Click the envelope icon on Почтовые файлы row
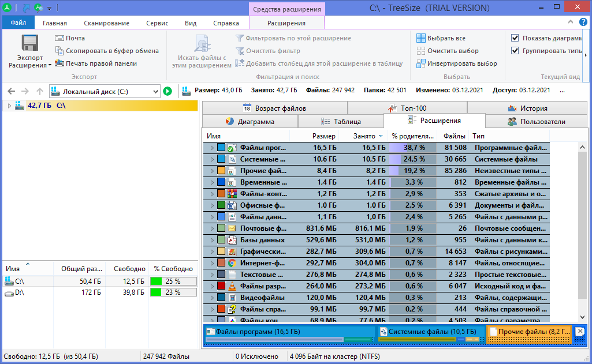Screen dimensions: 592x364 tap(232, 228)
